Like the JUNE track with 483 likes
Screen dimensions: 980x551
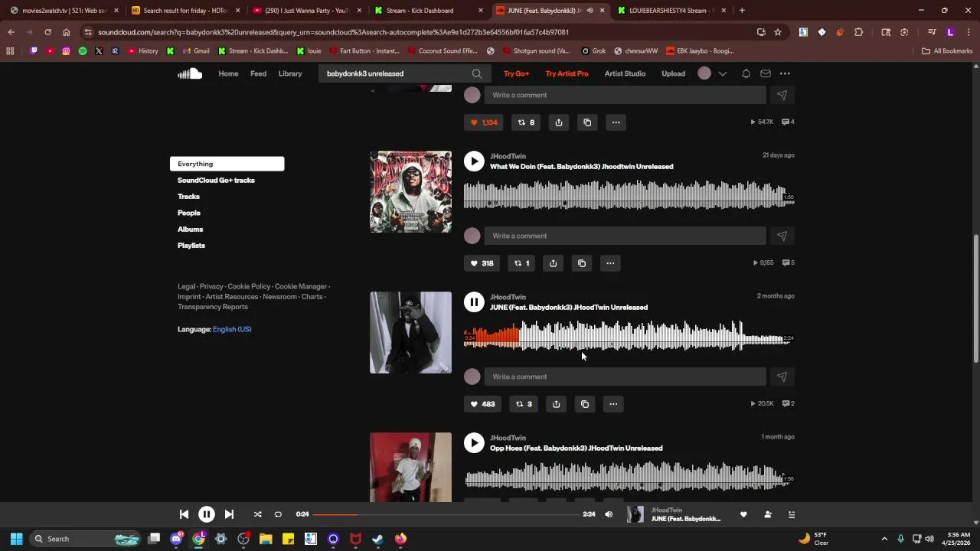point(482,404)
